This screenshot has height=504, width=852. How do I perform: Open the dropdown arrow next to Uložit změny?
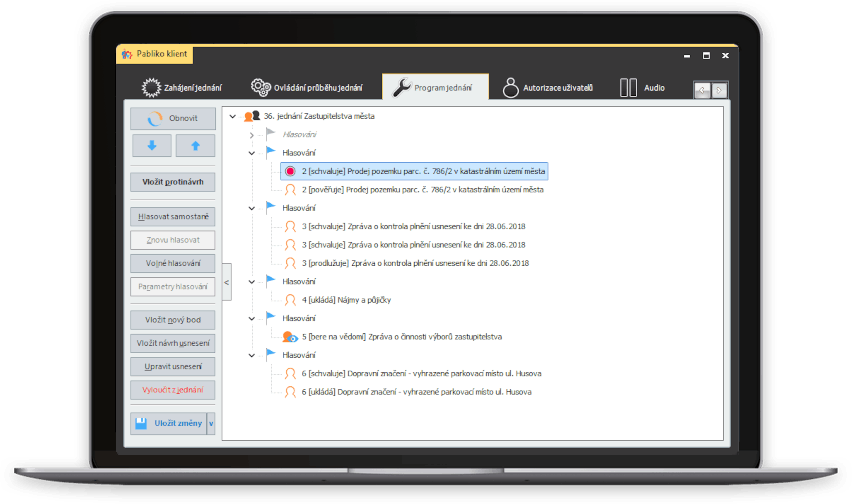pos(211,423)
